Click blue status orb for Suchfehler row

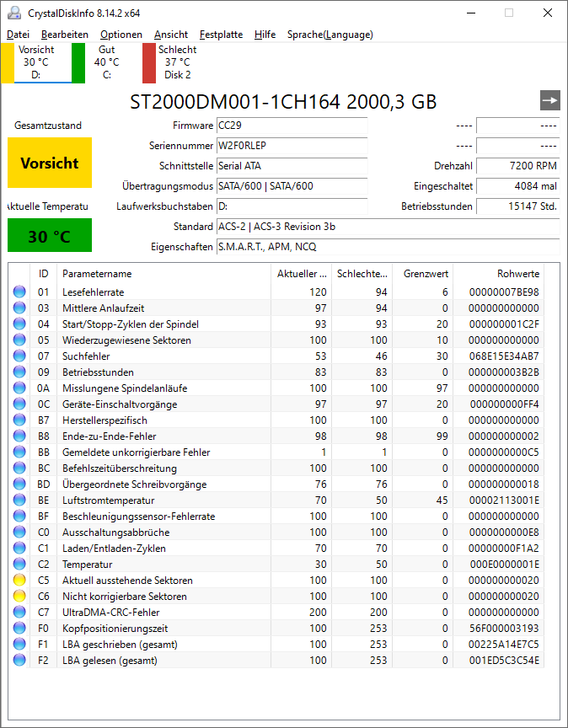click(x=19, y=356)
